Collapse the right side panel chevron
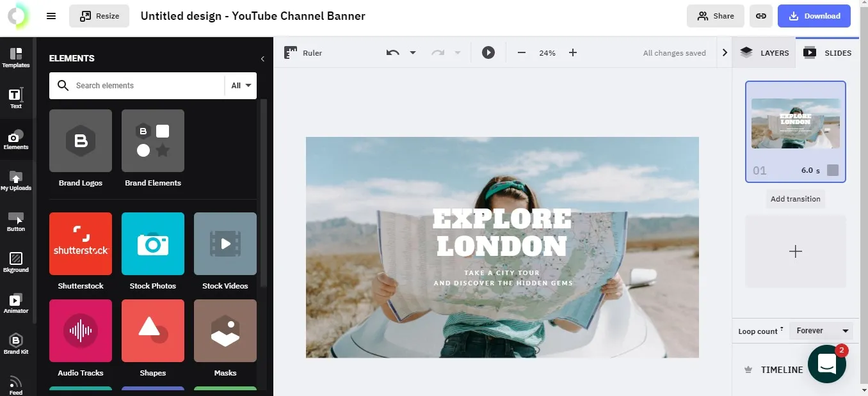The width and height of the screenshot is (868, 396). [725, 52]
